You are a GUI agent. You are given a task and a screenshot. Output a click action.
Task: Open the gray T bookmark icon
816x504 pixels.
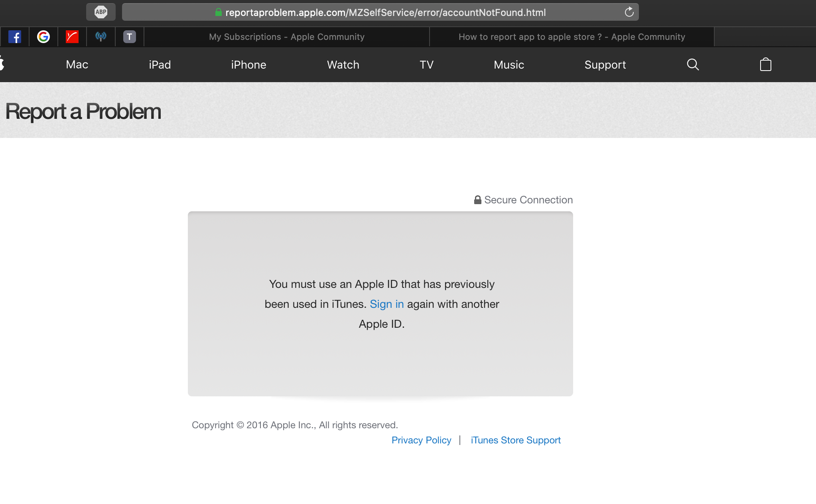click(x=130, y=37)
